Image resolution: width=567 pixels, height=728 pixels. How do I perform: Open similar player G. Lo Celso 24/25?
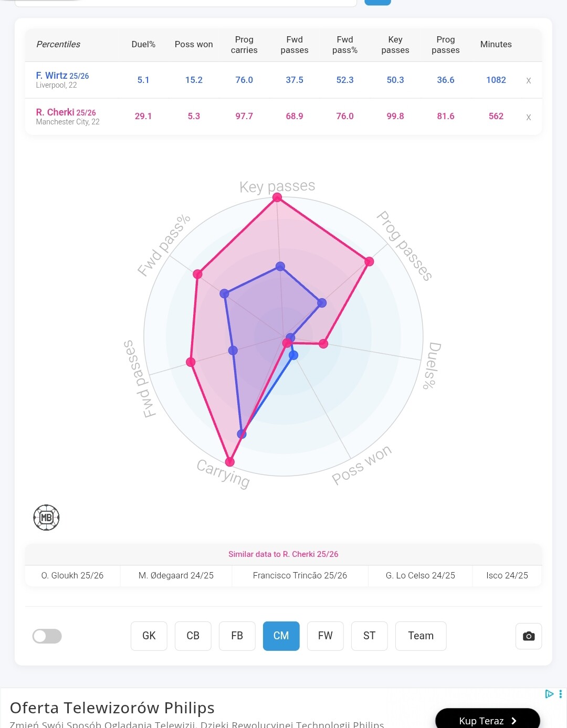tap(420, 575)
